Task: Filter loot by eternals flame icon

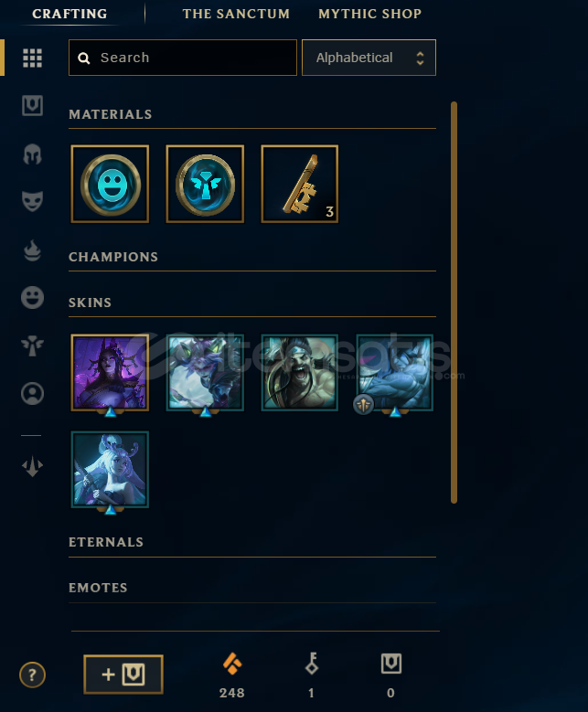Action: pos(32,250)
